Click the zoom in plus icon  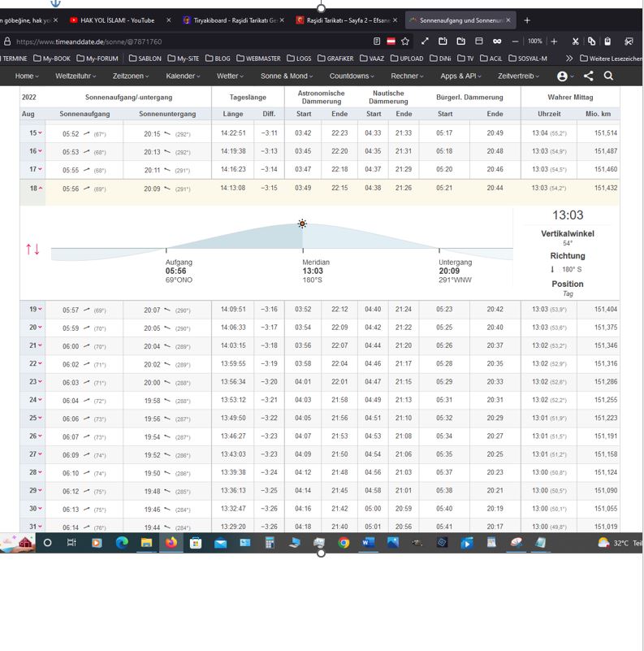(554, 41)
